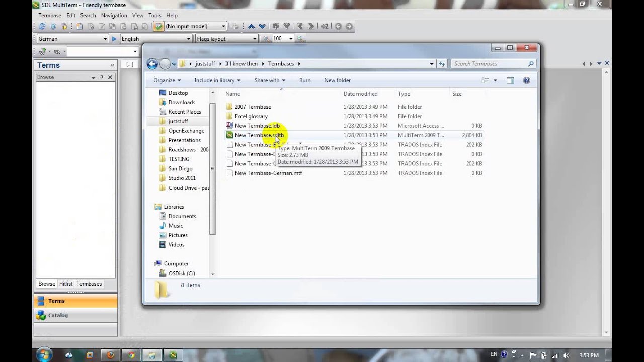This screenshot has height=362, width=644.
Task: Select the New Termbase.ldb file
Action: click(x=257, y=126)
